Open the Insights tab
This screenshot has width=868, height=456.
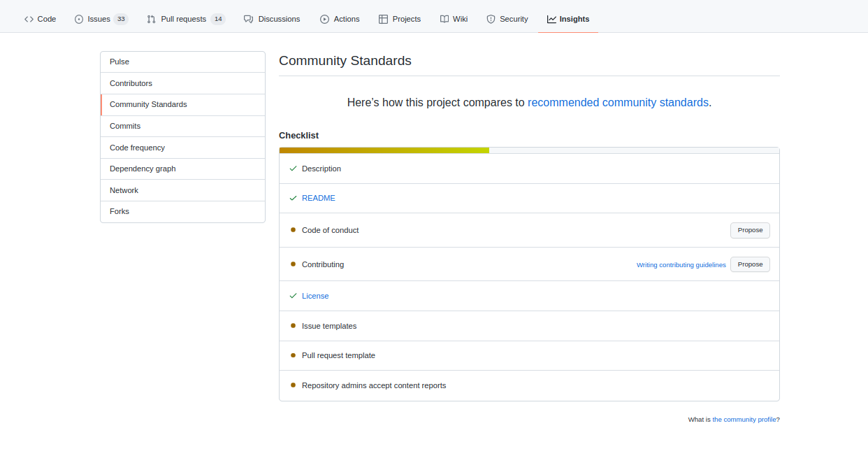pyautogui.click(x=567, y=19)
